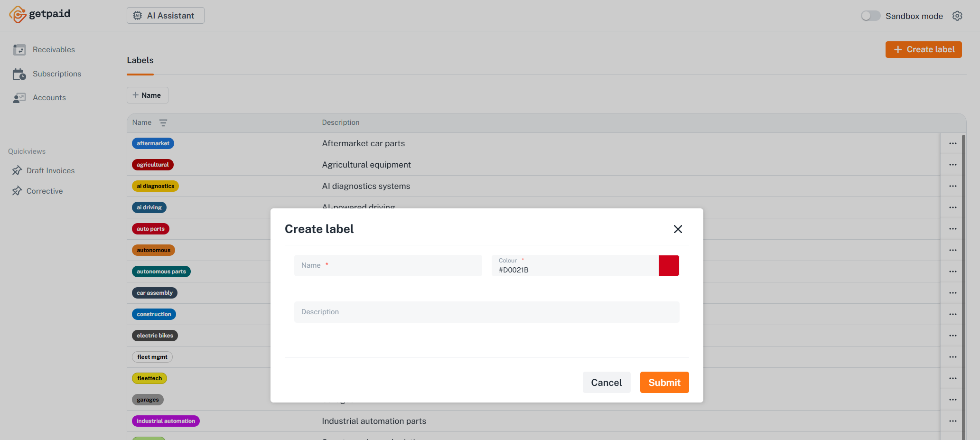Click the auto parts label tag
The width and height of the screenshot is (980, 440).
(150, 229)
